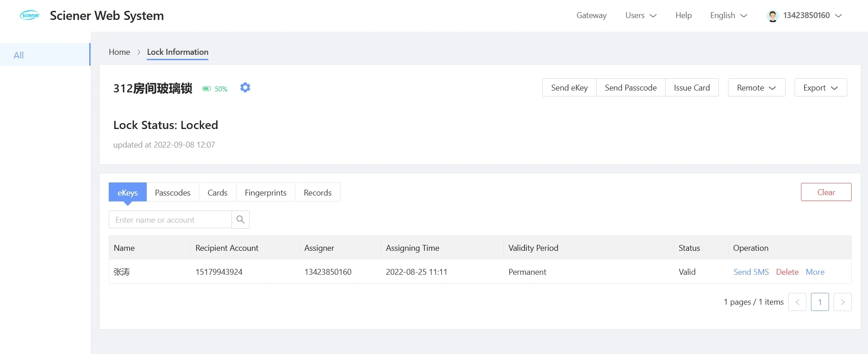The image size is (868, 354).
Task: Expand the Users menu
Action: [641, 15]
